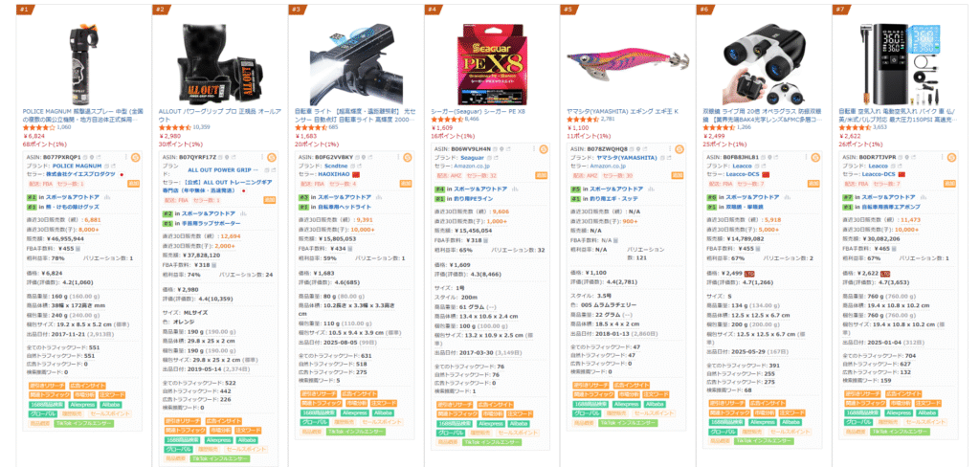Open bar chart icon beside スポーツ&アウトドア in product #3
Viewport: 980px width, 467px height.
click(x=379, y=197)
